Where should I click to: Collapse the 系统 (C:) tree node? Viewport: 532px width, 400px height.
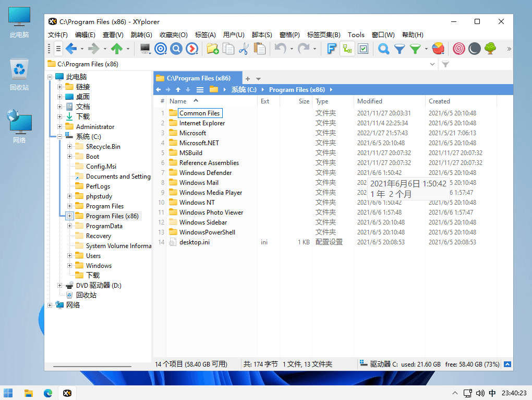[59, 136]
